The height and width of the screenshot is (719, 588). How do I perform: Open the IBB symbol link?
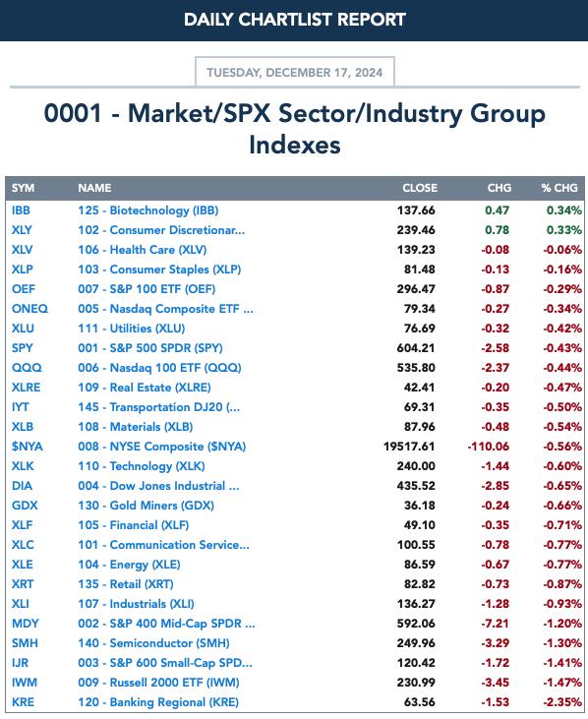[21, 210]
